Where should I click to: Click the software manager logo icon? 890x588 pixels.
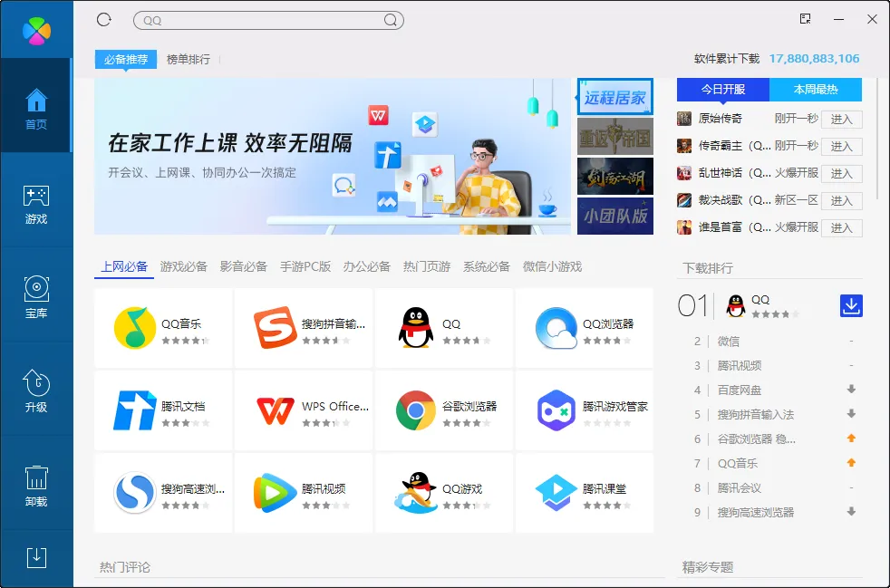pos(36,30)
